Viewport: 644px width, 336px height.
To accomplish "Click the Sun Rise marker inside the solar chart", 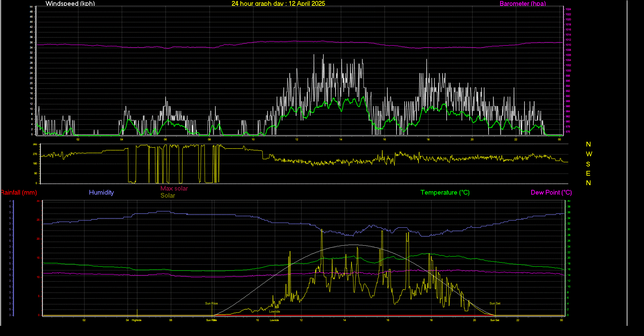I will pyautogui.click(x=211, y=303).
